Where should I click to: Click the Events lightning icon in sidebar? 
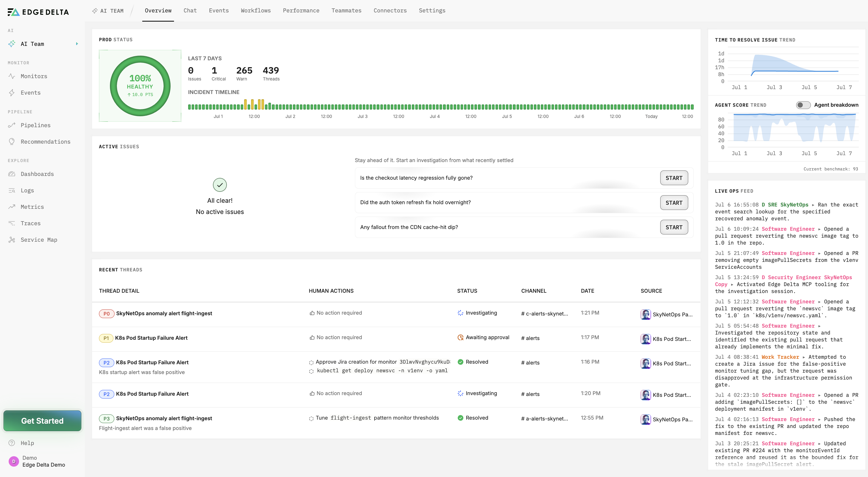pos(12,93)
